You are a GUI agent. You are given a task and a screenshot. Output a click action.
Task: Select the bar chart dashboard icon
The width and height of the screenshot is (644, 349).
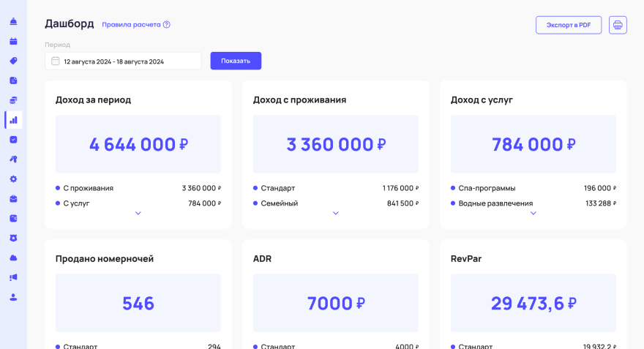13,120
